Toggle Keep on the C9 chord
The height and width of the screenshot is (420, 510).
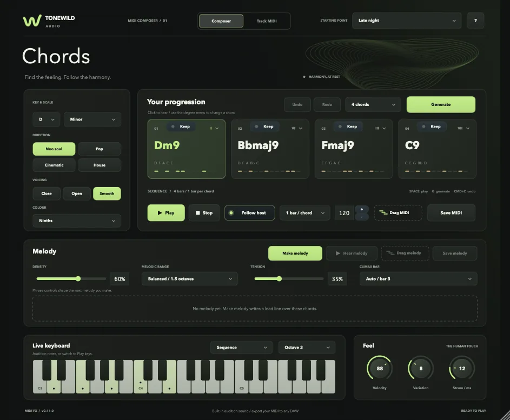(432, 126)
